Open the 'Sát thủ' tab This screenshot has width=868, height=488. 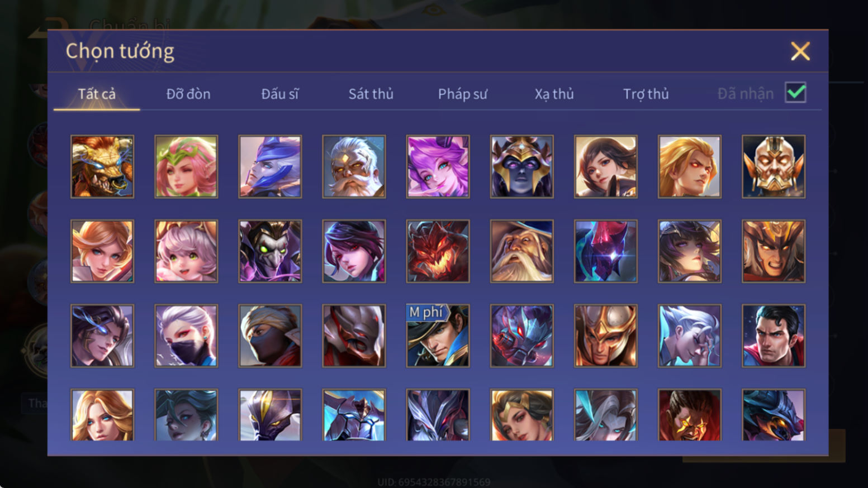[x=371, y=94]
